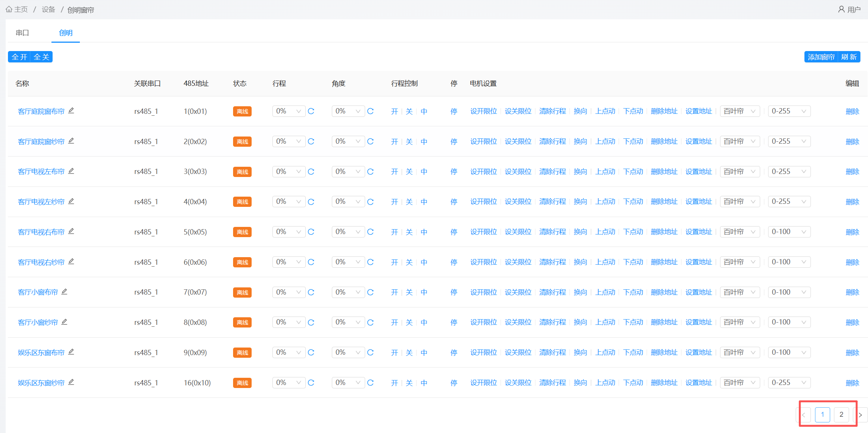Edit name pencil for 客厅小窗纱帘
The width and height of the screenshot is (868, 433).
(64, 322)
